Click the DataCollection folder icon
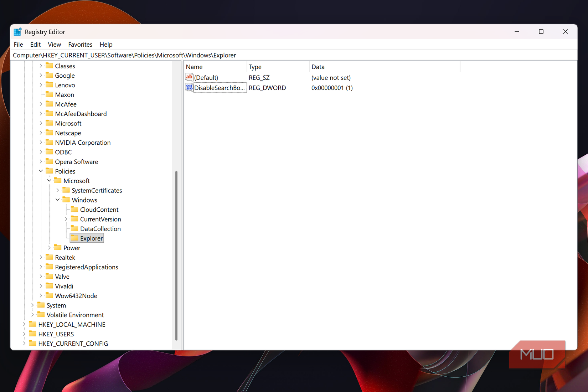The height and width of the screenshot is (392, 588). [x=74, y=228]
